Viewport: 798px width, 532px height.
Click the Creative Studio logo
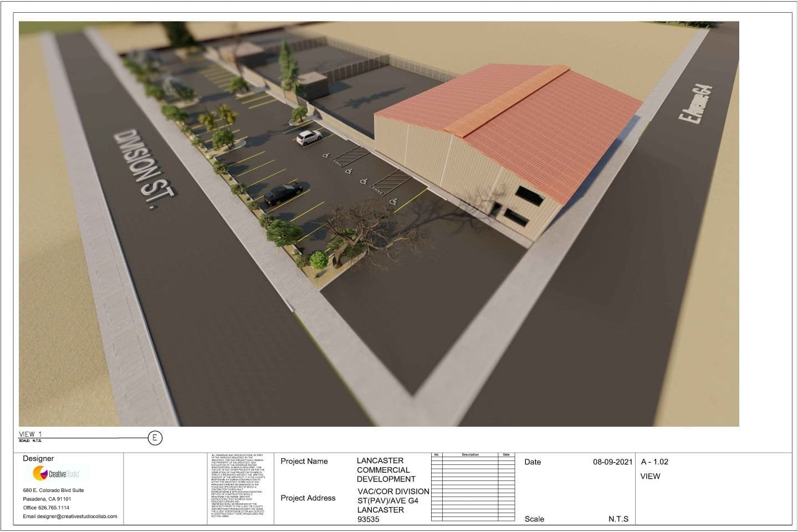57,474
